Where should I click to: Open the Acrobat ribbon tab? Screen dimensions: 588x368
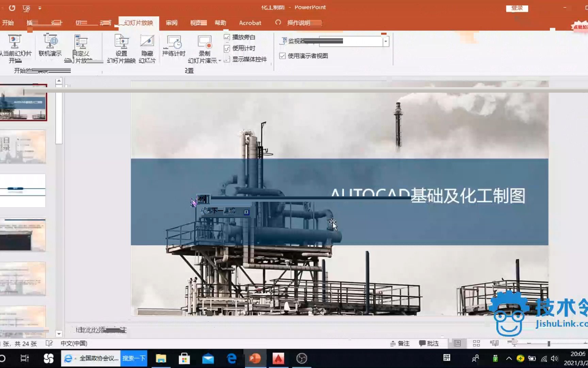click(x=250, y=23)
